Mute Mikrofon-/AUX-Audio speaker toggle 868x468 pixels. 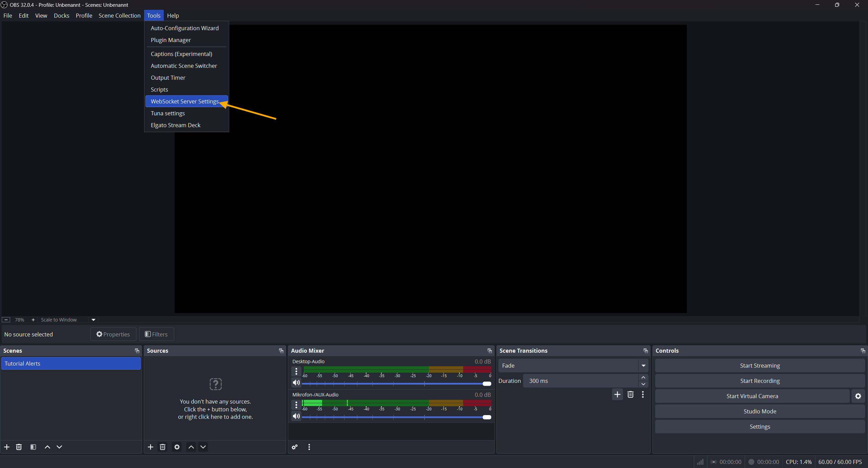pos(296,416)
